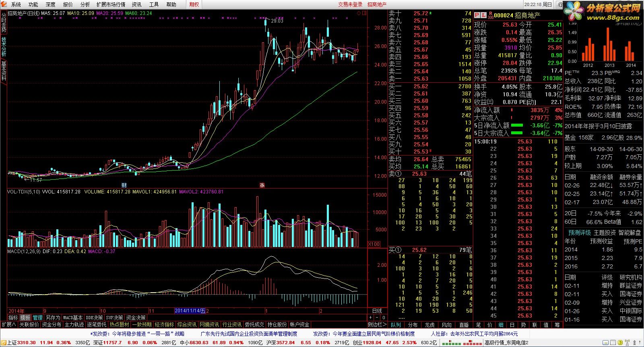Switch to the 直播 tab

[464, 325]
